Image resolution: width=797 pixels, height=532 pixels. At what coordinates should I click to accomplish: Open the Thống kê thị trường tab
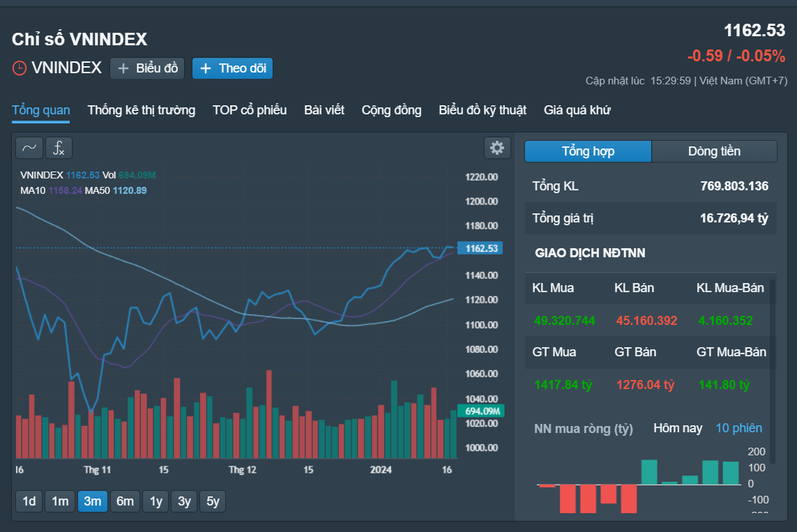142,110
